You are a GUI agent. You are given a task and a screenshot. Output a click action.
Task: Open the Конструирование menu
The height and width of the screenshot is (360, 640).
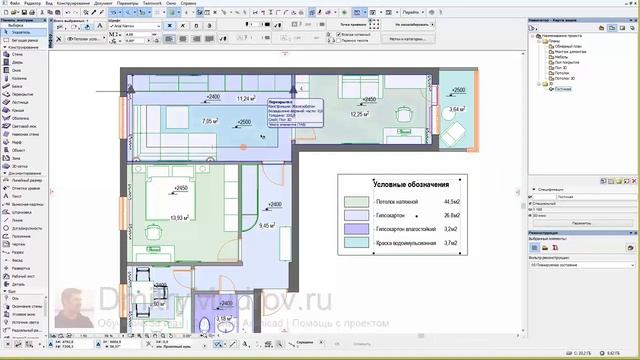click(x=73, y=3)
